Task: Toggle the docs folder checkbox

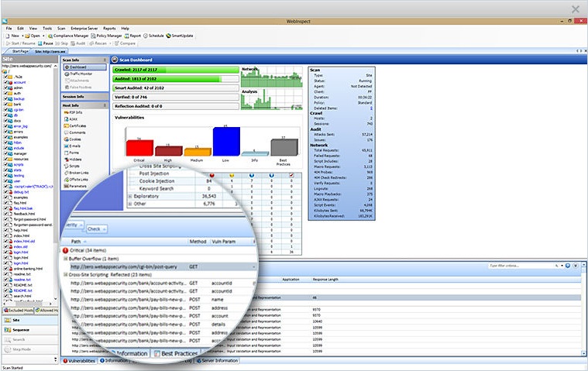Action: 5,121
